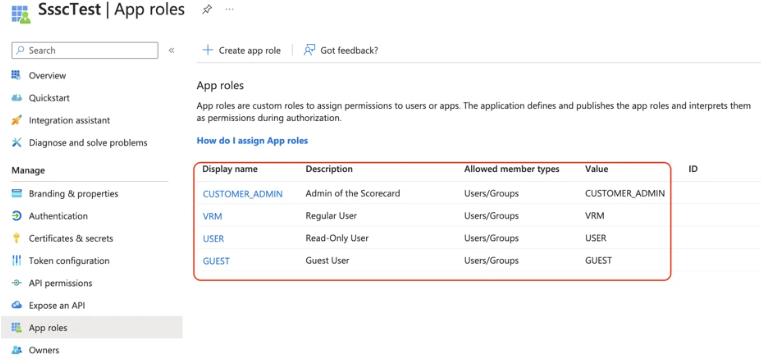Click Create app role button
This screenshot has width=761, height=363.
tap(241, 50)
